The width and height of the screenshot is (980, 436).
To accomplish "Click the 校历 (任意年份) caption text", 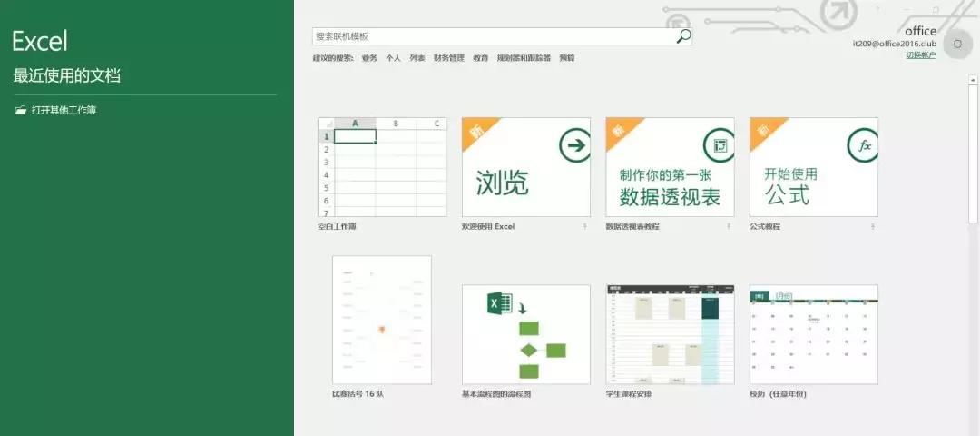I will click(x=779, y=395).
